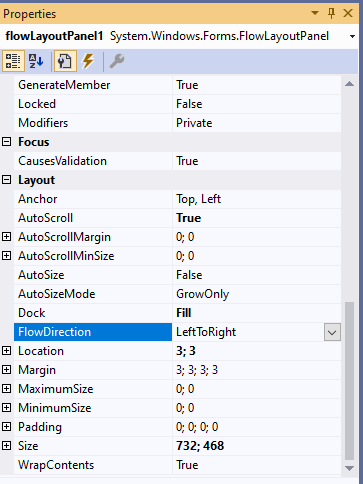Expand the Padding property
Viewport: 363px width, 484px height.
pos(7,427)
